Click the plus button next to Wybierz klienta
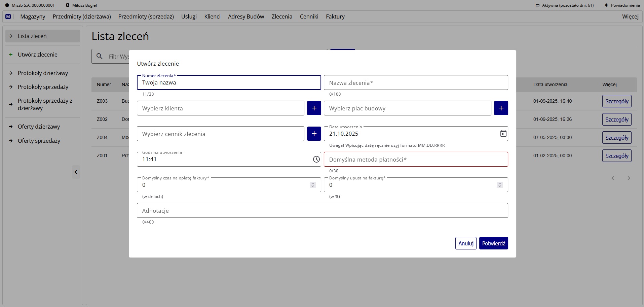Screen dimensions: 644x307 click(x=314, y=108)
